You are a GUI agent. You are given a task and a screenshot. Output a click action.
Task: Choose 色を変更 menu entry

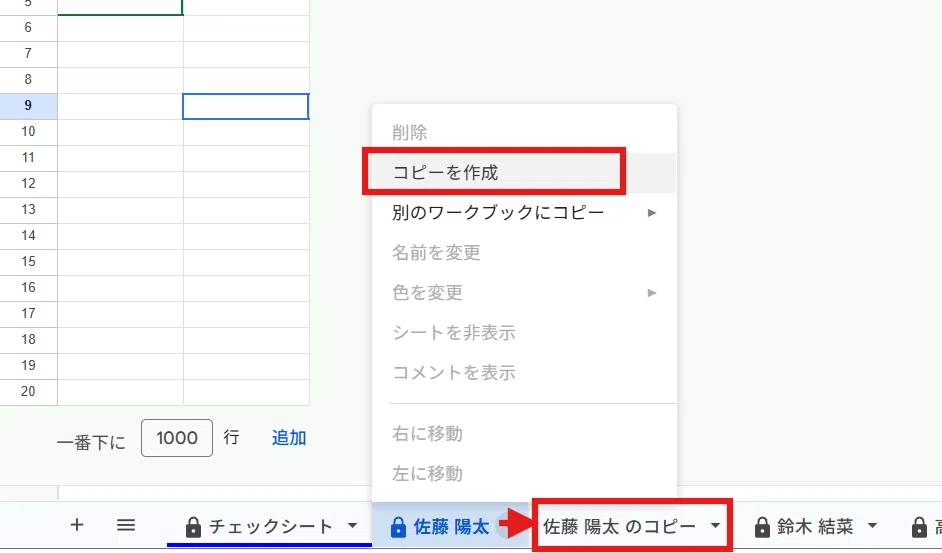point(524,293)
